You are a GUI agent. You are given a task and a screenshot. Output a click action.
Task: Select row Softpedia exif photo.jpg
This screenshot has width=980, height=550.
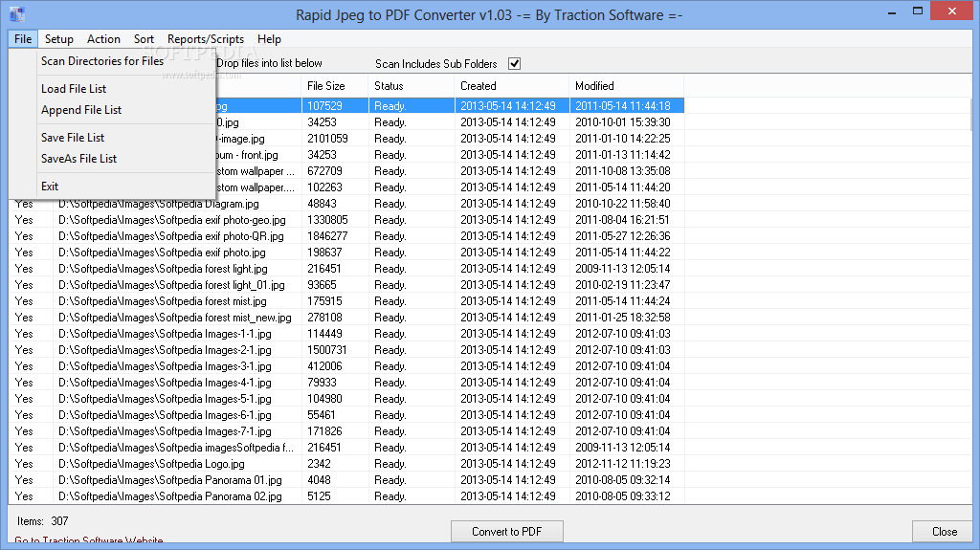(346, 253)
